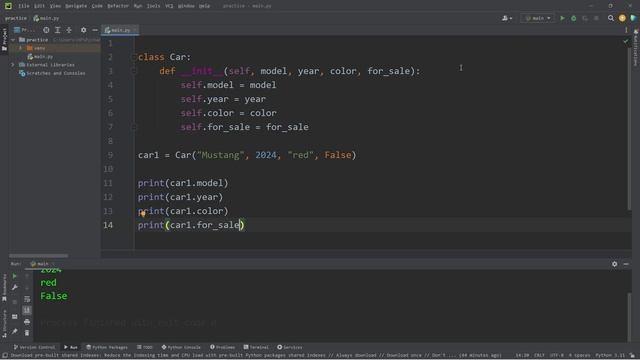Screen dimensions: 640x360
Task: Open Python Packages tool window
Action: (107, 347)
